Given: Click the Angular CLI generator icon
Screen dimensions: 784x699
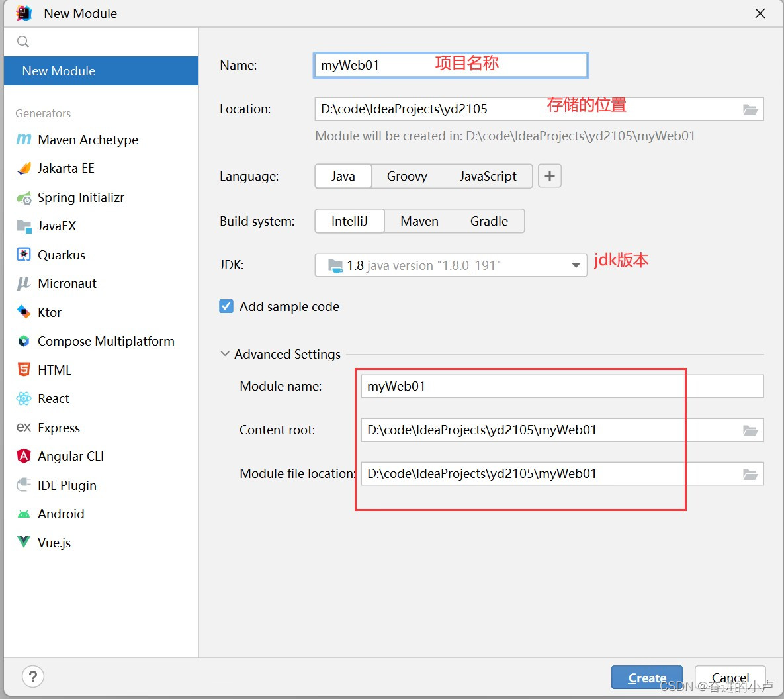Looking at the screenshot, I should 24,456.
